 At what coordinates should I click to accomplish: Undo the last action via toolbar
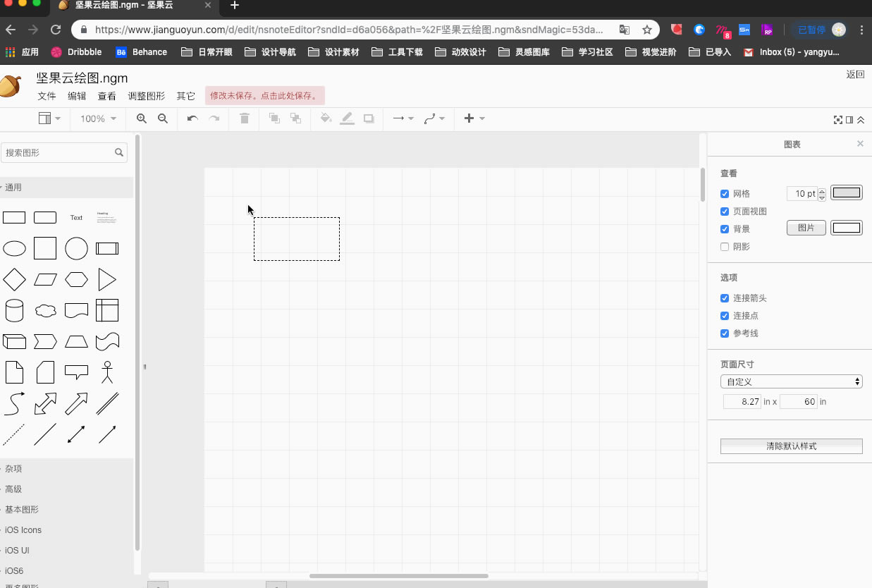pos(192,118)
